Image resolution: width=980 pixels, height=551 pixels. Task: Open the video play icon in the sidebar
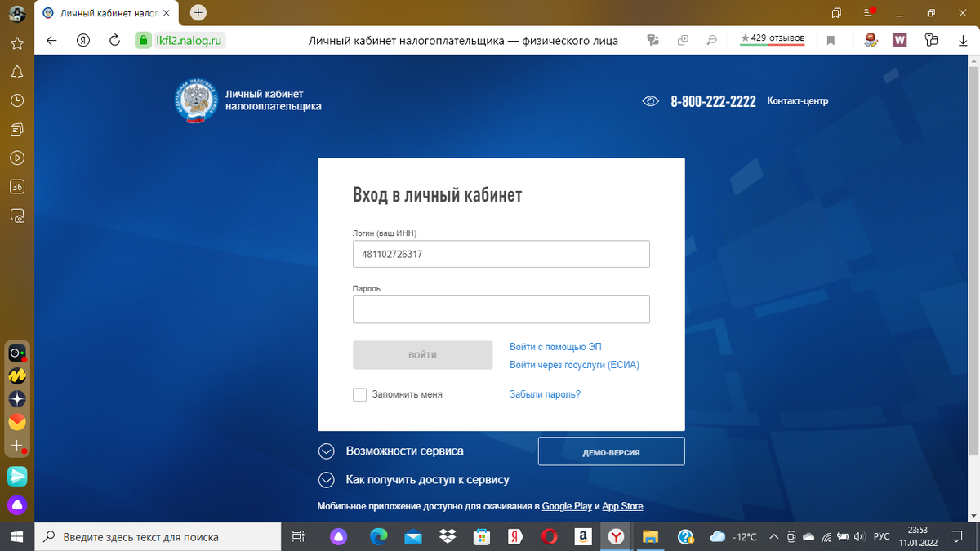[x=16, y=158]
